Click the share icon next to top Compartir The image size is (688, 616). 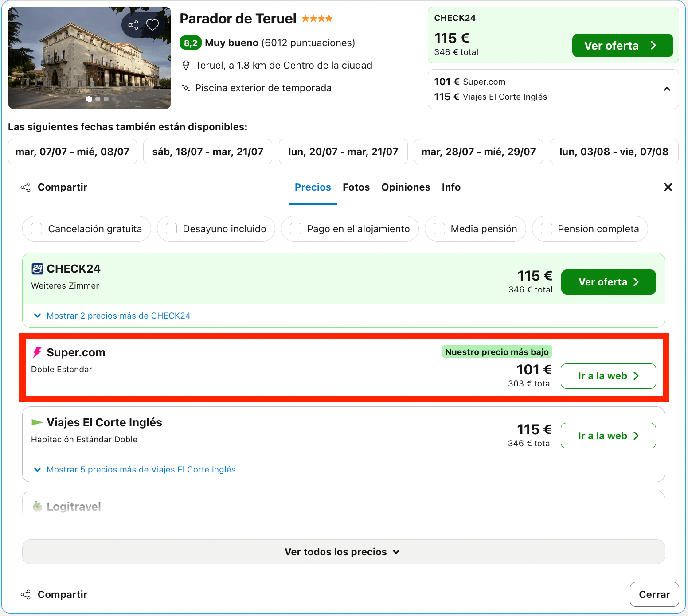click(26, 187)
